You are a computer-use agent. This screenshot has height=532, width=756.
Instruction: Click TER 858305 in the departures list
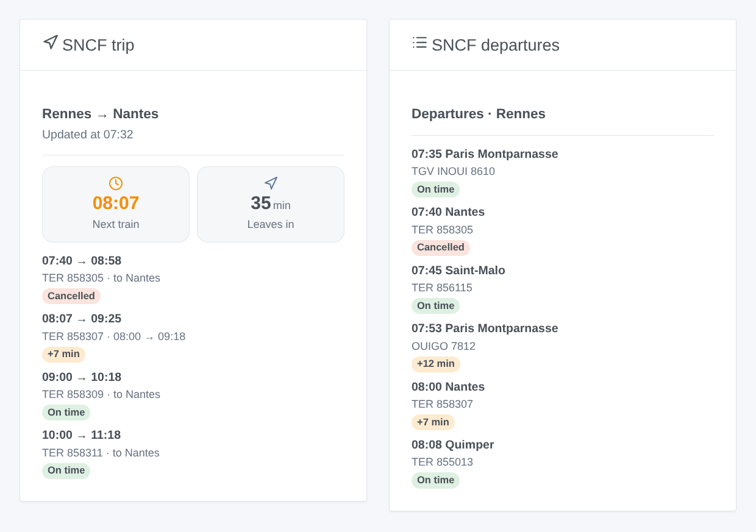442,230
